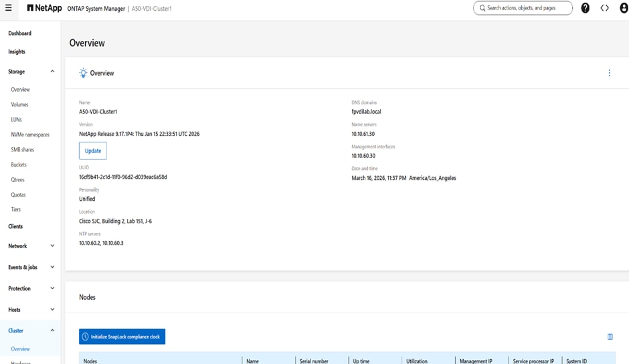
Task: Click the System ID column header
Action: coord(576,361)
